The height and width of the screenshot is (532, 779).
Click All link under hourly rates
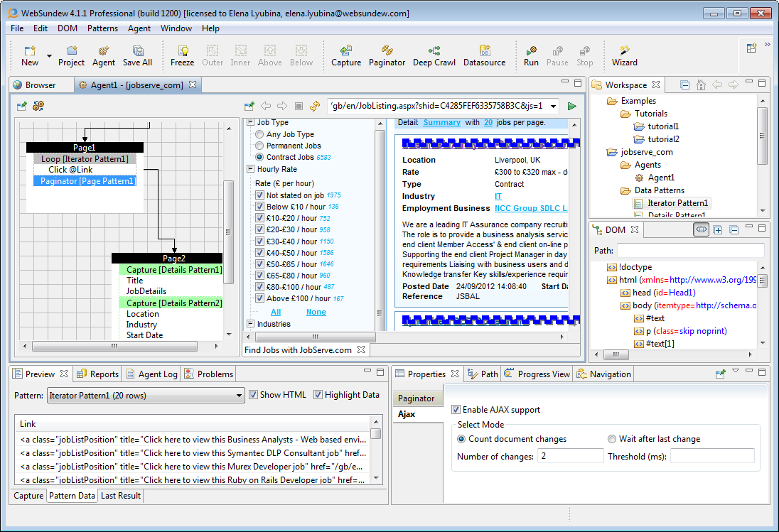coord(276,312)
